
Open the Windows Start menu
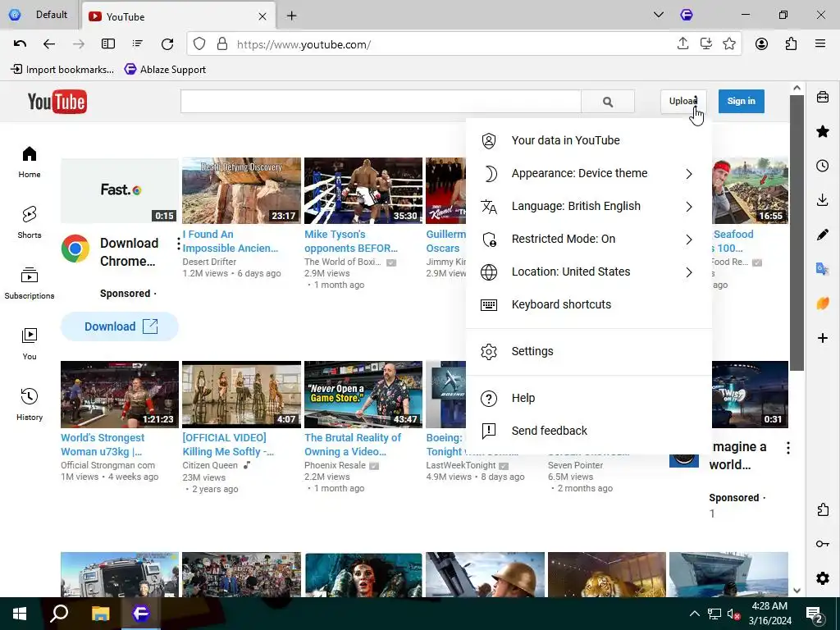(x=20, y=614)
